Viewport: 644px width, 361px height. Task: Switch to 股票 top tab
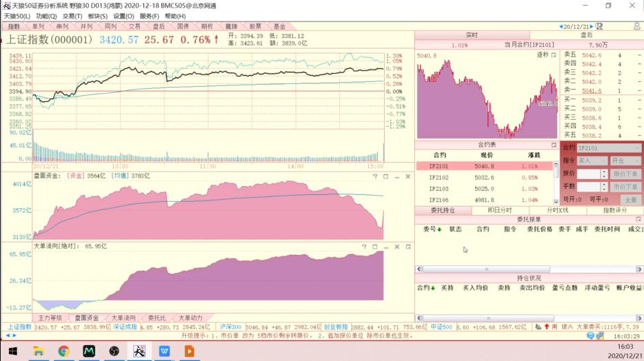pos(255,26)
